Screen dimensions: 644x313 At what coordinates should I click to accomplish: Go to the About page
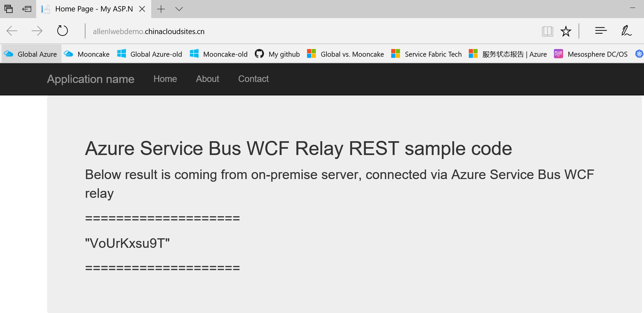tap(207, 79)
